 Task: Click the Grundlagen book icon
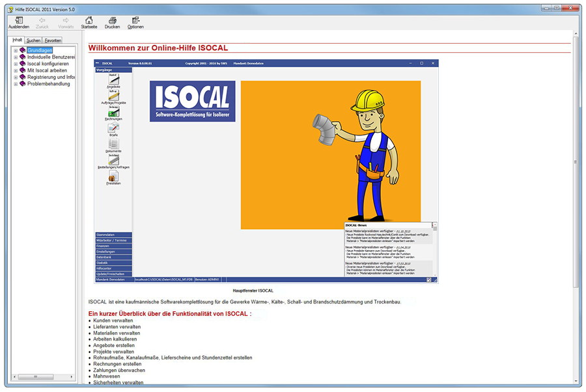(x=23, y=50)
